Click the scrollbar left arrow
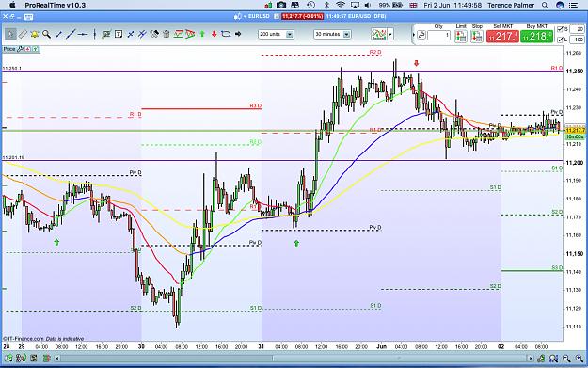 (x=57, y=359)
